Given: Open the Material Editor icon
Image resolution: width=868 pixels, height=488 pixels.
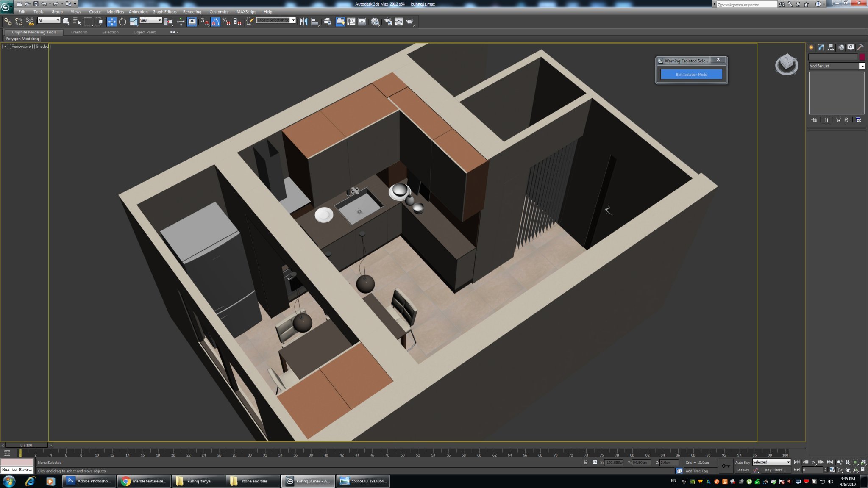Looking at the screenshot, I should tap(375, 22).
